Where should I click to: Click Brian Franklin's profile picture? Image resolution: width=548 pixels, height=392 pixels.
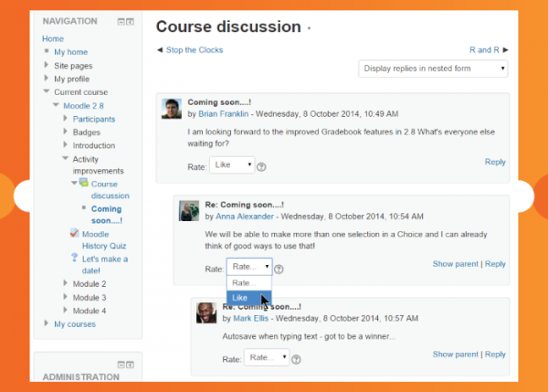(171, 108)
